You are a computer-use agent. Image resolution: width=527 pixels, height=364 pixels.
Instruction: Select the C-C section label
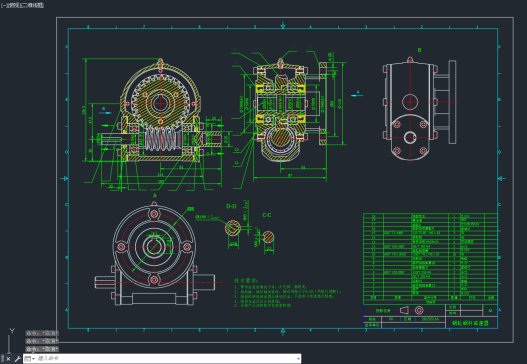click(x=267, y=215)
